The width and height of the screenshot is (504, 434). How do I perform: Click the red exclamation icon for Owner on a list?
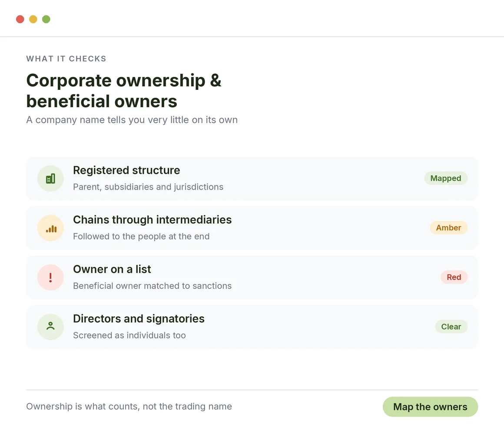[x=50, y=277]
